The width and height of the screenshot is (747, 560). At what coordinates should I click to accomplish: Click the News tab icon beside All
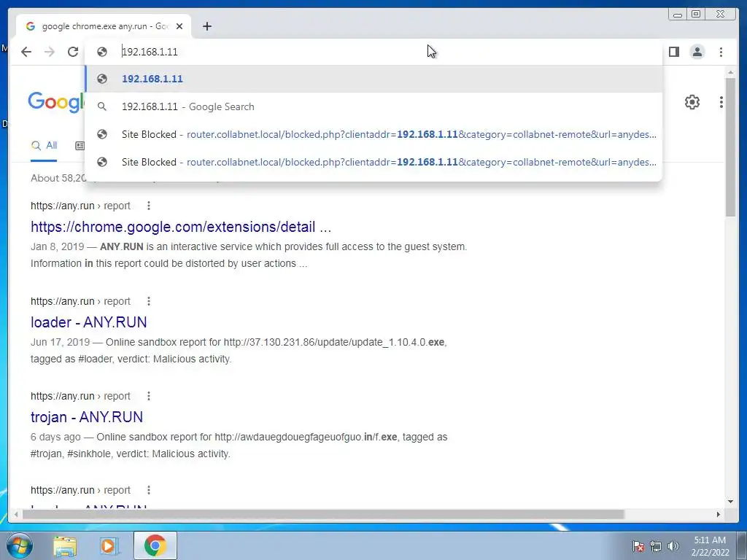point(80,146)
